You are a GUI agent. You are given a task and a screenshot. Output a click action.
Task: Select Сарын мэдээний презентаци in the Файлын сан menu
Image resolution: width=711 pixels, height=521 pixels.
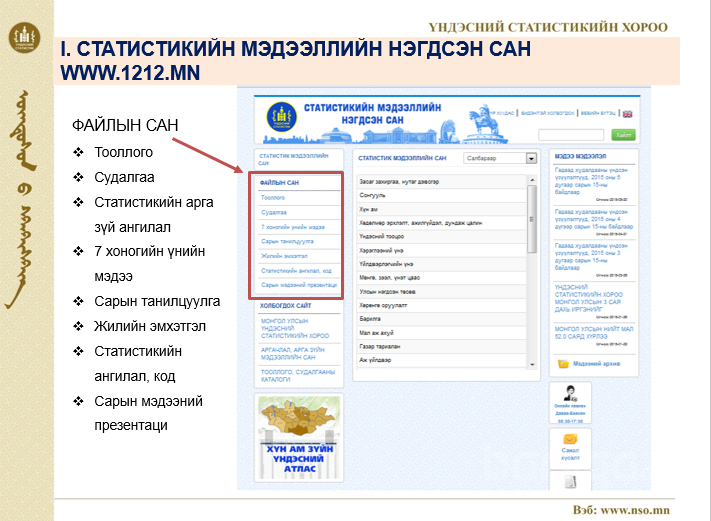click(x=296, y=285)
